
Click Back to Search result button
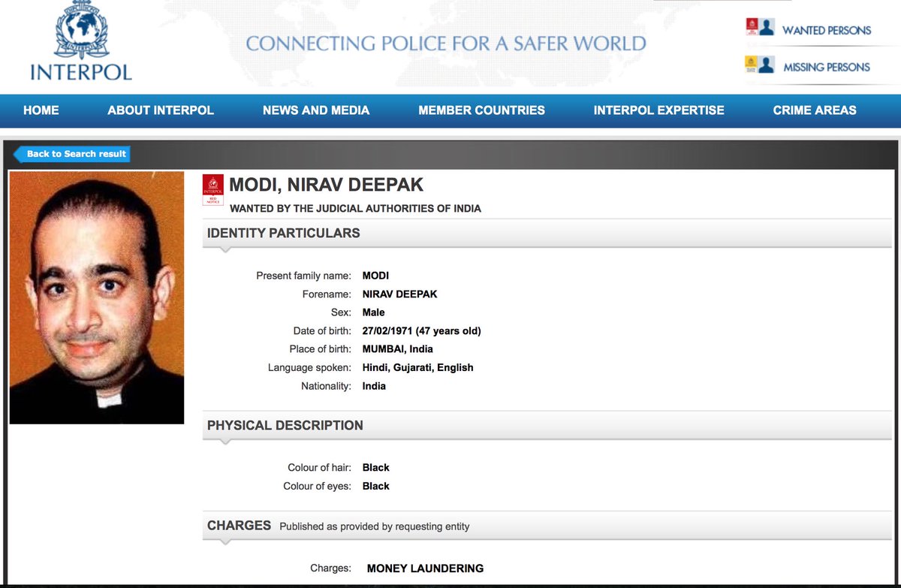72,154
